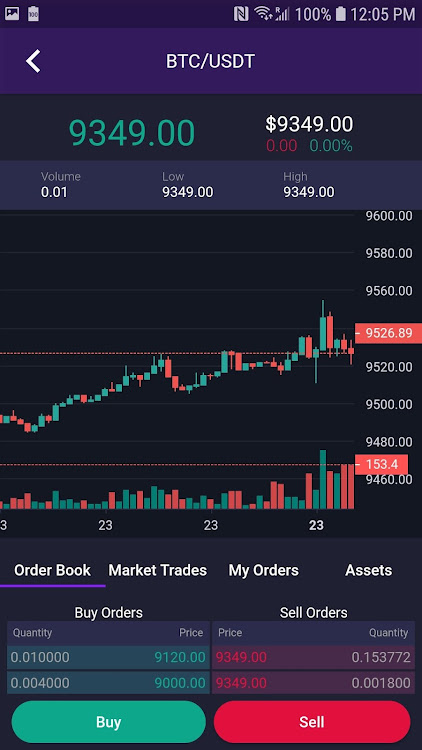This screenshot has height=750, width=422.
Task: Select sell order with quantity 0.001800
Action: (x=313, y=683)
